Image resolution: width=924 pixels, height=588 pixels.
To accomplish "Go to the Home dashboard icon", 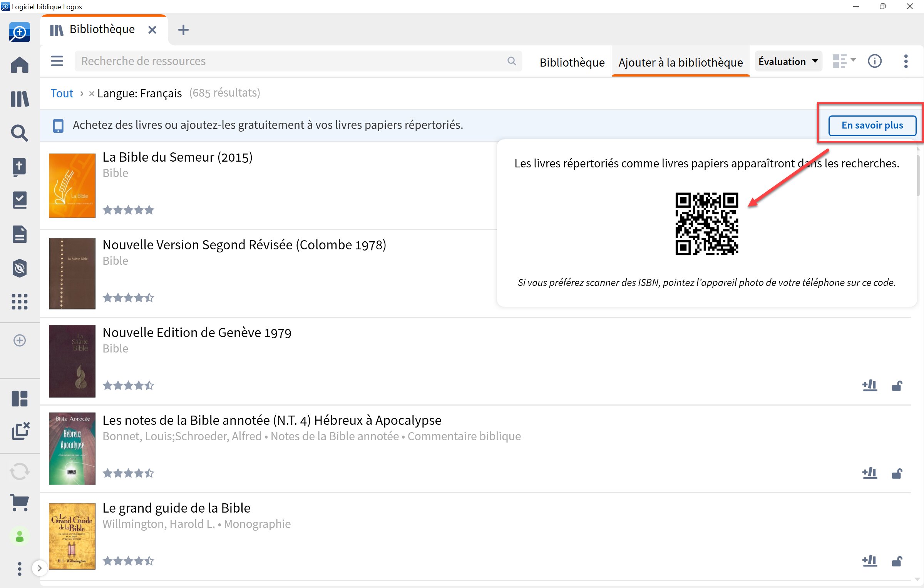I will pos(20,64).
